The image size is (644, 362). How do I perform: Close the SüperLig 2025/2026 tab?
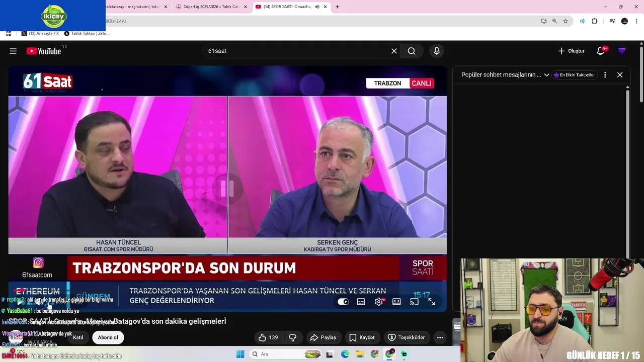[246, 7]
